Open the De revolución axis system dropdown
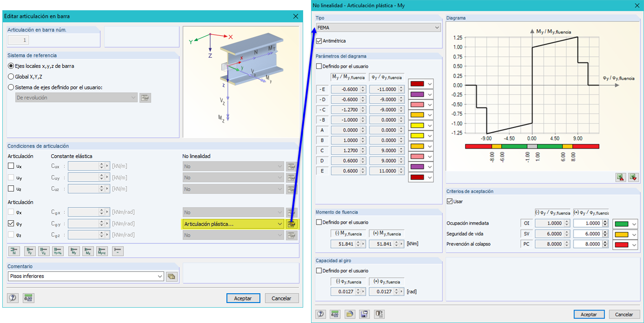The width and height of the screenshot is (644, 323). pyautogui.click(x=76, y=98)
